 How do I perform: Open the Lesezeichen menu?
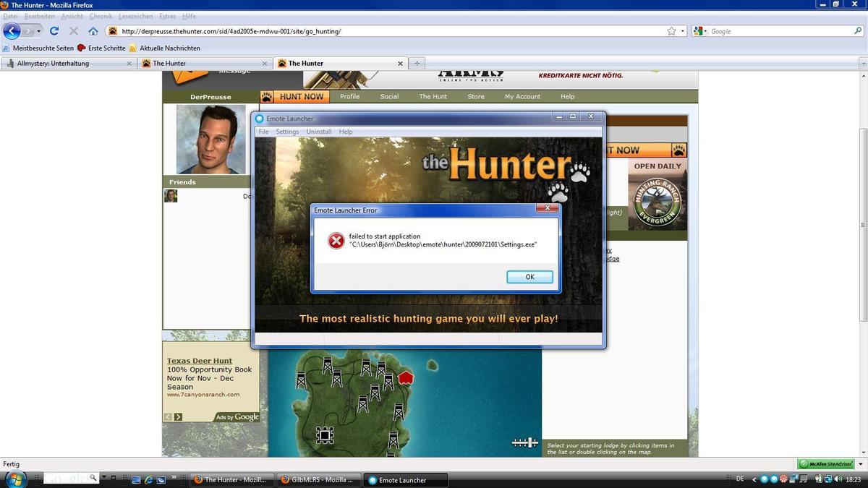pyautogui.click(x=135, y=16)
